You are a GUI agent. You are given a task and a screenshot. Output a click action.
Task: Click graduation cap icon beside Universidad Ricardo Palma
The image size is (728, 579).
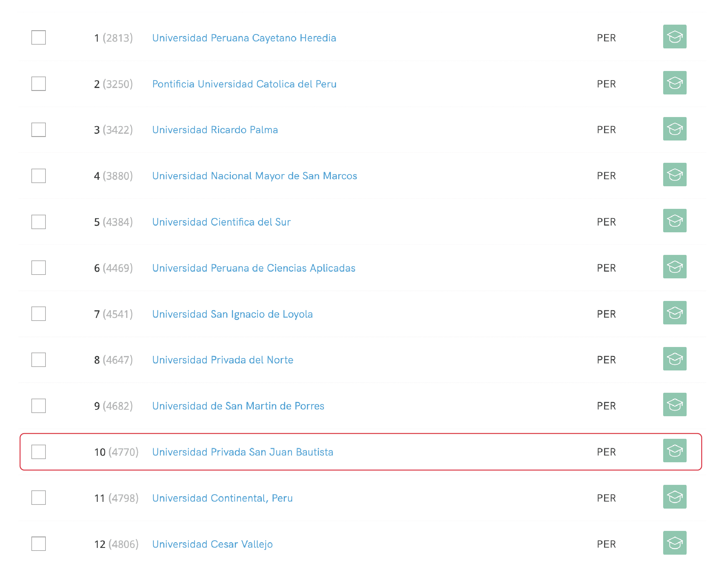(x=674, y=129)
